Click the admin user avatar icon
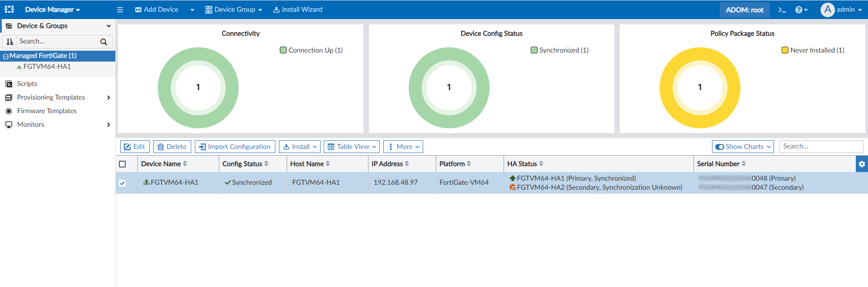Screen dimensions: 868x287 827,10
